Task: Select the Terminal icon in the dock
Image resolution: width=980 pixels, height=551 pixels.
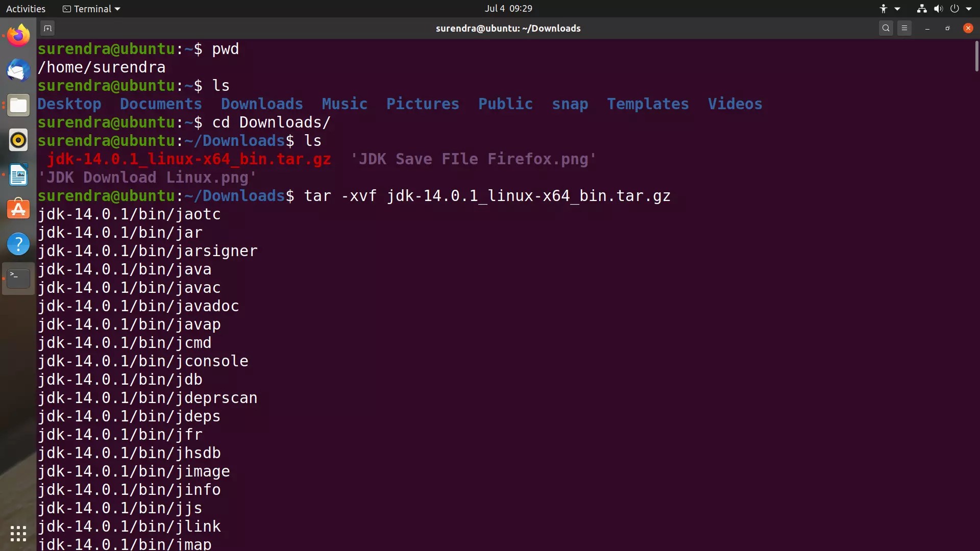Action: 18,279
